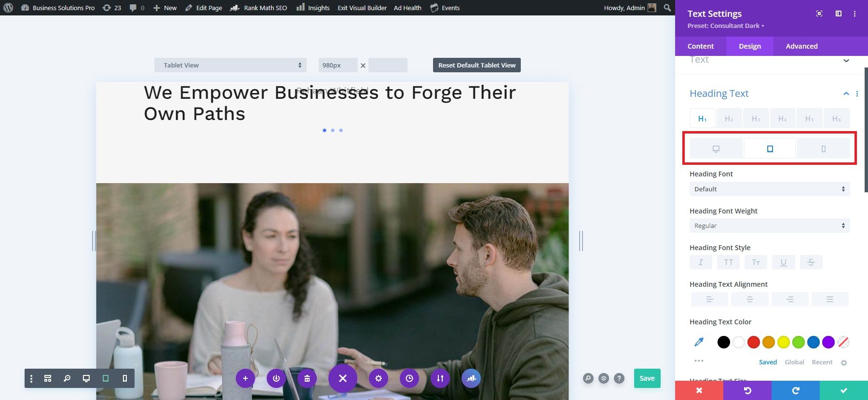The image size is (868, 400).
Task: Click Reset Default Tablet View button
Action: pyautogui.click(x=476, y=65)
